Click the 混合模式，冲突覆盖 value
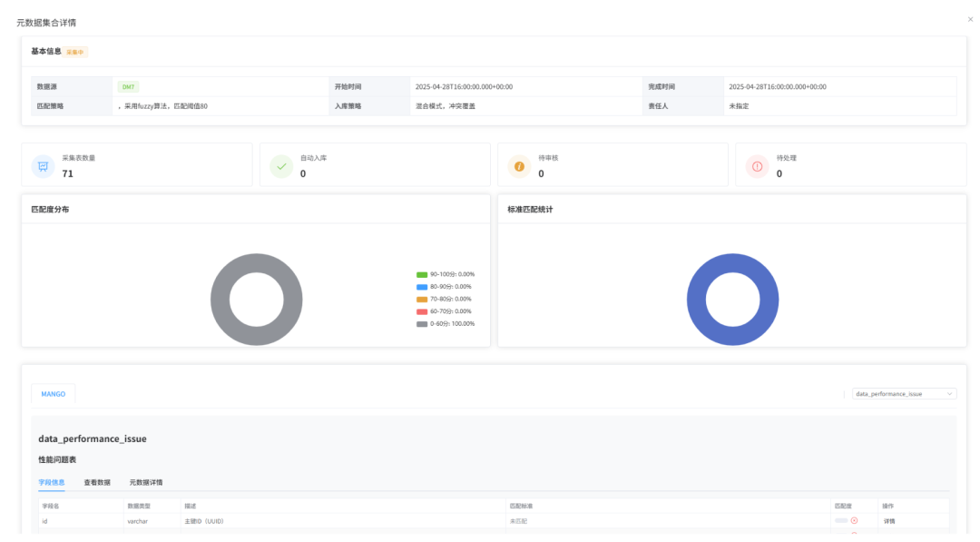 [x=446, y=106]
